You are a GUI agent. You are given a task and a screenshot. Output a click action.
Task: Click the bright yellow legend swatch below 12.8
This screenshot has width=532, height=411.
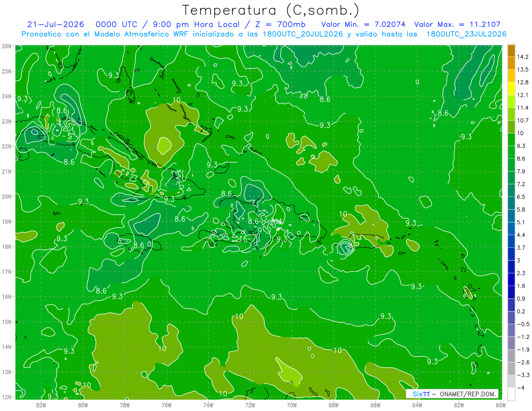pyautogui.click(x=511, y=89)
